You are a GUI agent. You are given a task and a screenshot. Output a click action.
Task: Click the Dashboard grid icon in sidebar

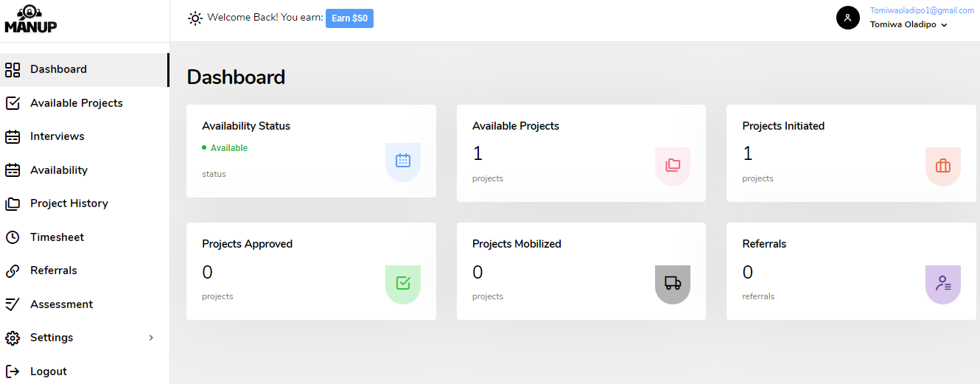[x=13, y=70]
